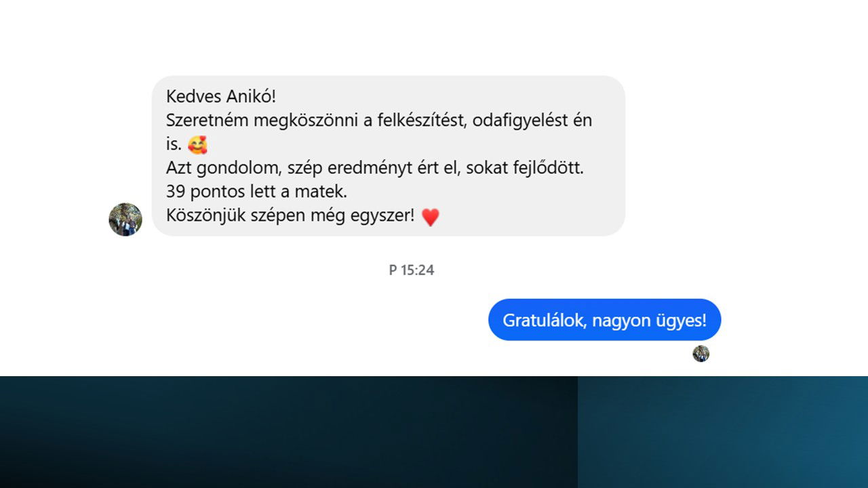Screen dimensions: 868x488
Task: Click the word 'Gratulálok' in the reply
Action: pyautogui.click(x=545, y=320)
